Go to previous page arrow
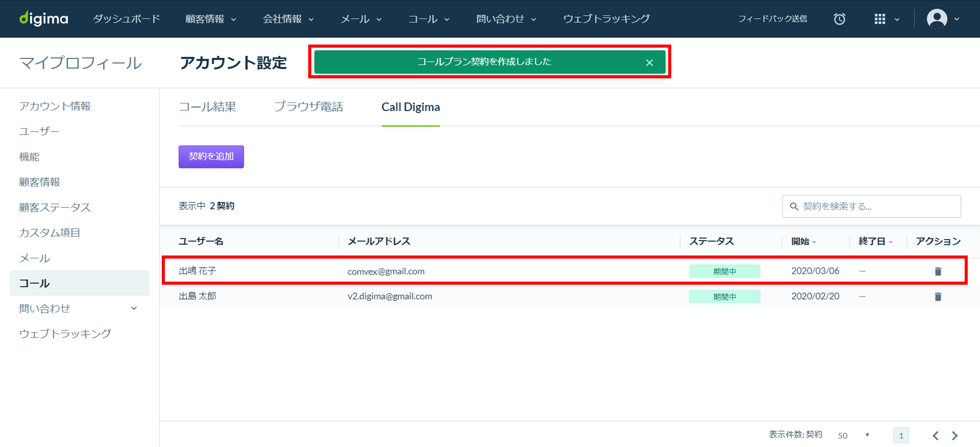980x447 pixels. (x=935, y=435)
